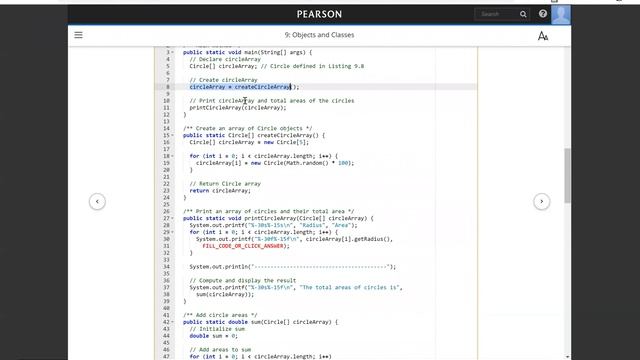This screenshot has width=640, height=360.
Task: Click 'Circle[] circleArray = new Circle[5];' line
Action: pyautogui.click(x=249, y=142)
